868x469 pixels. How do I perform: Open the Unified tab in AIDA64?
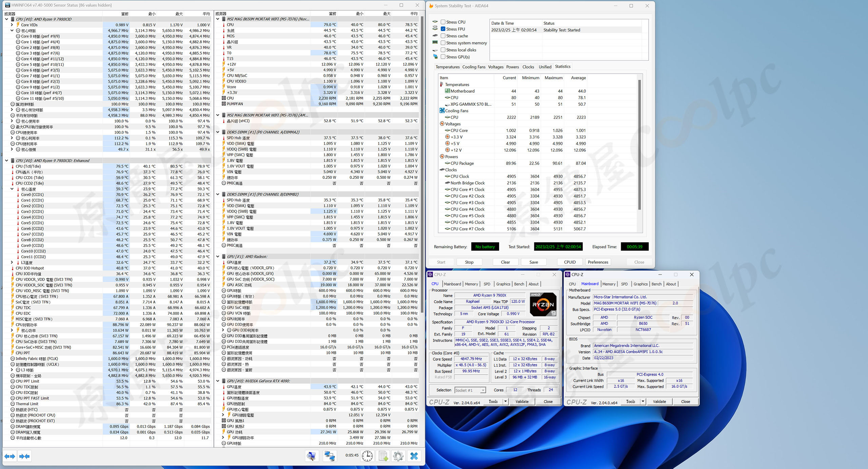545,67
